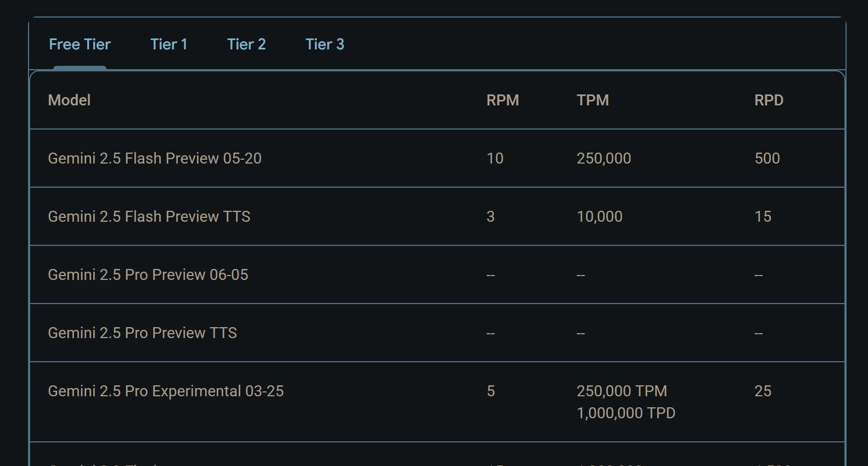Click the 1,000,000 TPD value
The height and width of the screenshot is (466, 868).
pos(626,413)
